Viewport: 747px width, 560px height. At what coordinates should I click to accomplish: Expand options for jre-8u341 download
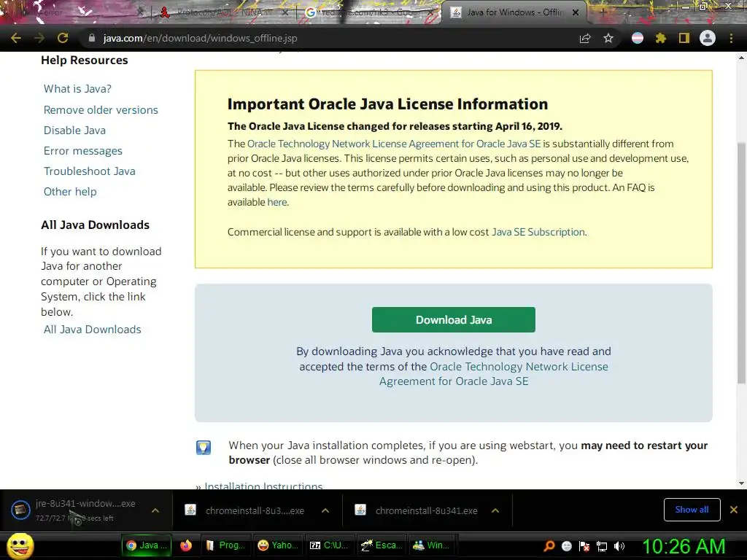(x=155, y=510)
